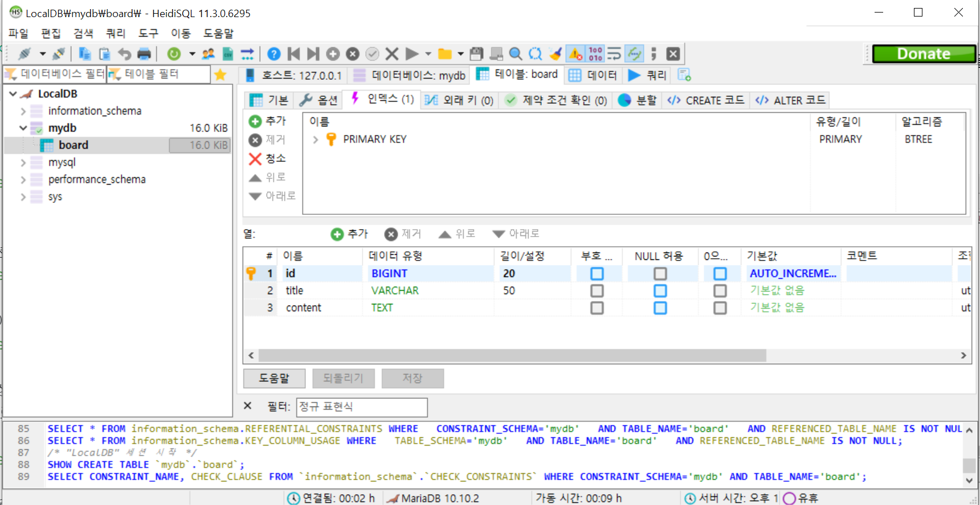
Task: Click the 정규 표현식 filter input field
Action: 362,407
